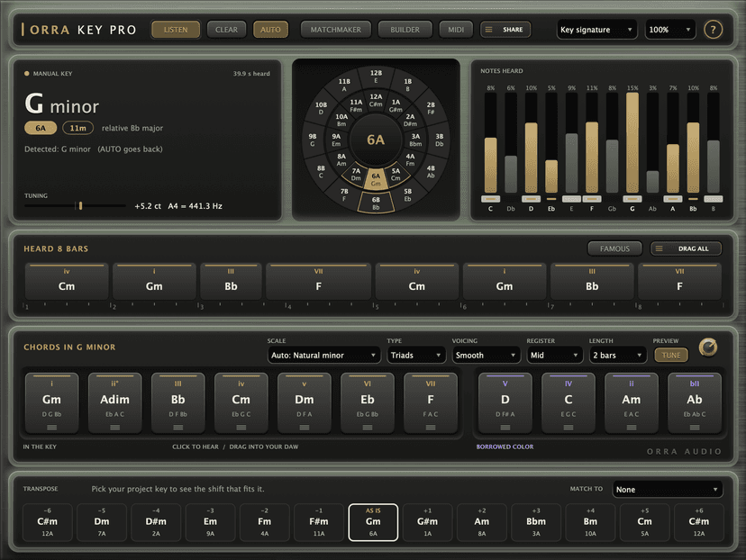Open the Match To dropdown set to None
The width and height of the screenshot is (746, 560).
click(x=667, y=489)
